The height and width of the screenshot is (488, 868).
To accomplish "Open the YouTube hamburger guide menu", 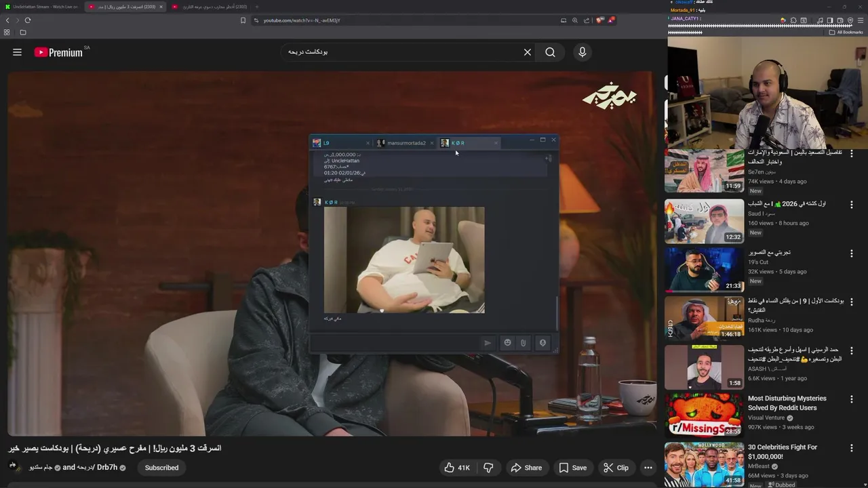I will (x=17, y=52).
